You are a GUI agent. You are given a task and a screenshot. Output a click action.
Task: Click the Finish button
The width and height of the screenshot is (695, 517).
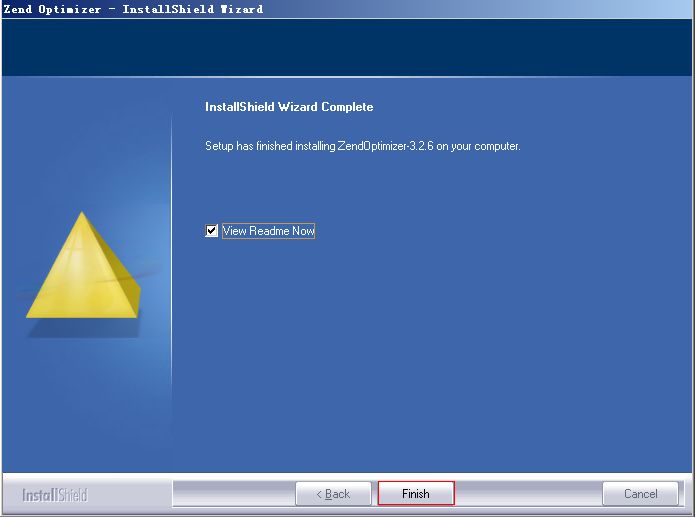(x=416, y=493)
